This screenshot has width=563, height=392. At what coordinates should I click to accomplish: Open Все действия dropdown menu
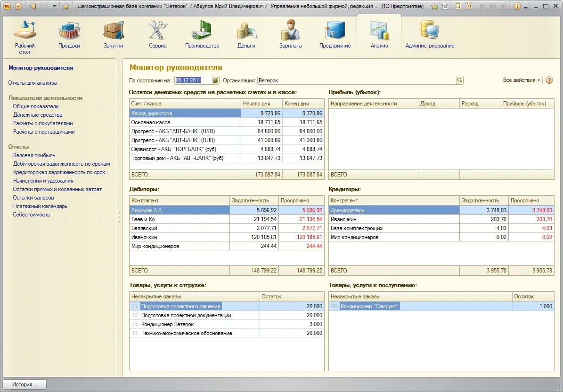click(x=522, y=80)
